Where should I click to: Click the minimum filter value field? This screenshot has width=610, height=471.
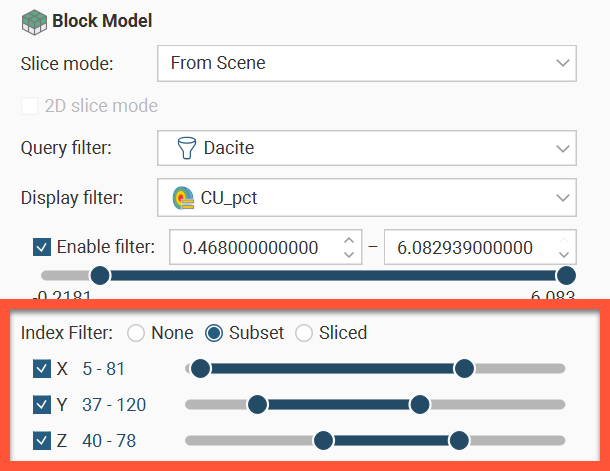point(255,247)
